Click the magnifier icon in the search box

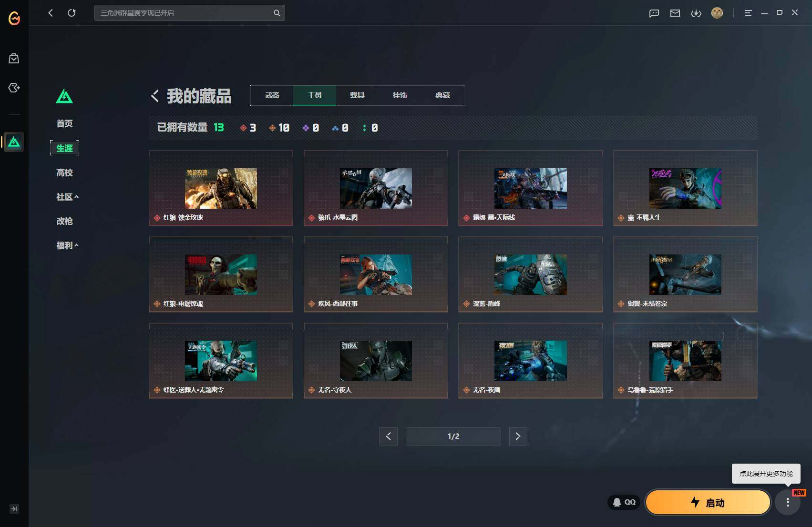(277, 13)
